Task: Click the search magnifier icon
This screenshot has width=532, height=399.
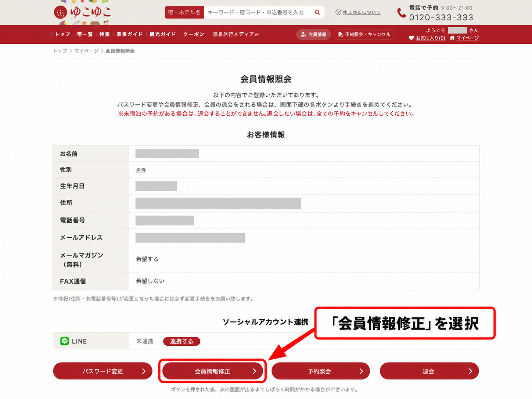Action: coord(317,12)
